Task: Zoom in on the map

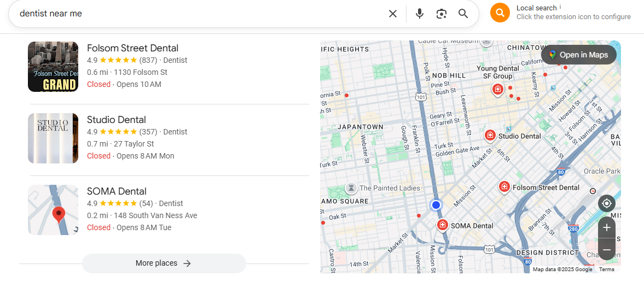Action: 606,227
